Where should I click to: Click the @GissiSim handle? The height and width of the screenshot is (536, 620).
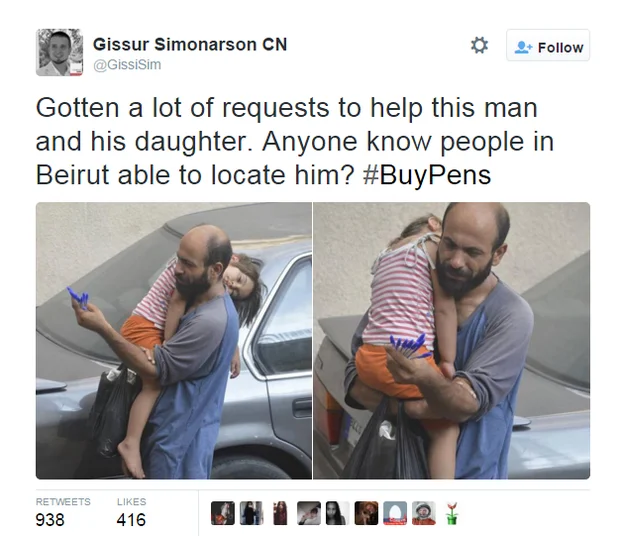127,64
